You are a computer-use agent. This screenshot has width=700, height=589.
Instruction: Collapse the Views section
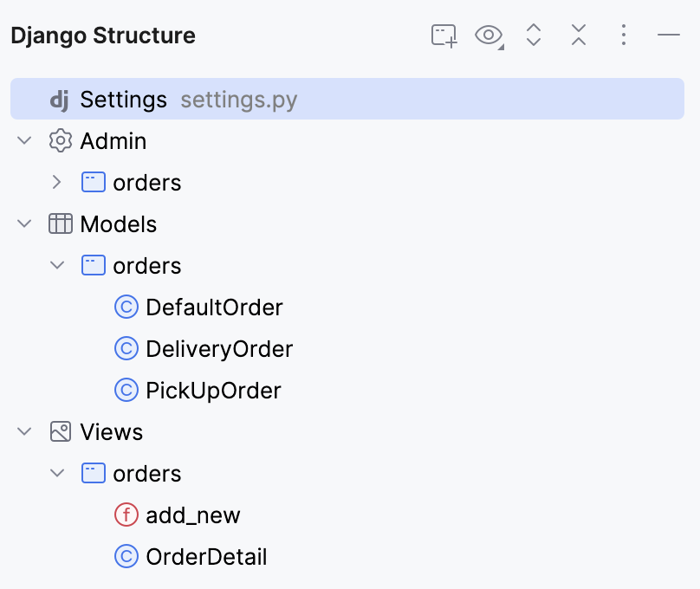[24, 431]
